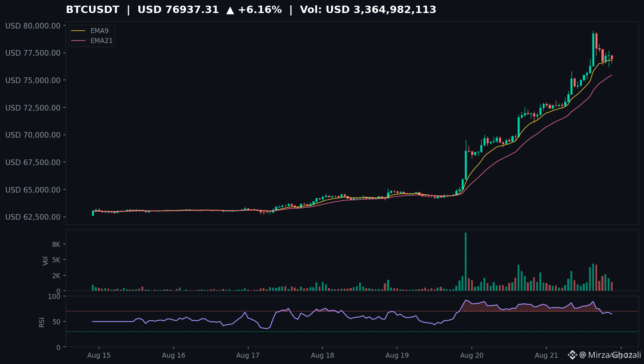Click the 50 label on the RSI axis
The width and height of the screenshot is (644, 364).
56,322
